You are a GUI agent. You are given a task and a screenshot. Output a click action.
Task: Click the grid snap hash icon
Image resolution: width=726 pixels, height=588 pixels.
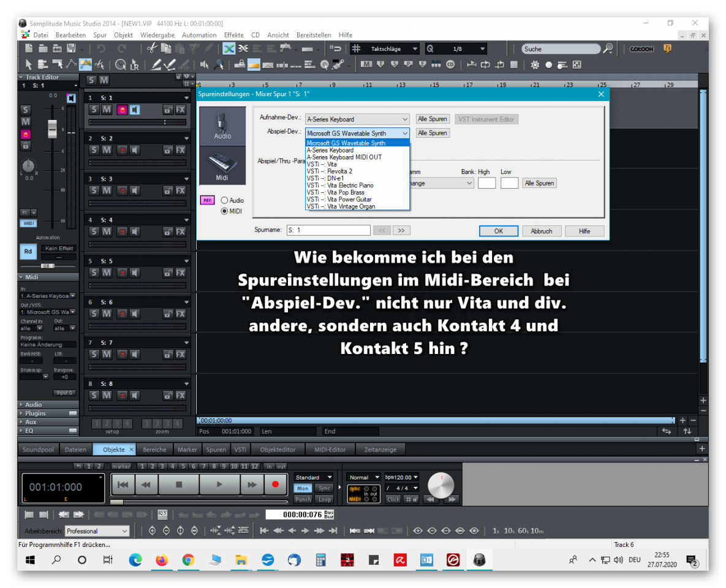click(355, 48)
